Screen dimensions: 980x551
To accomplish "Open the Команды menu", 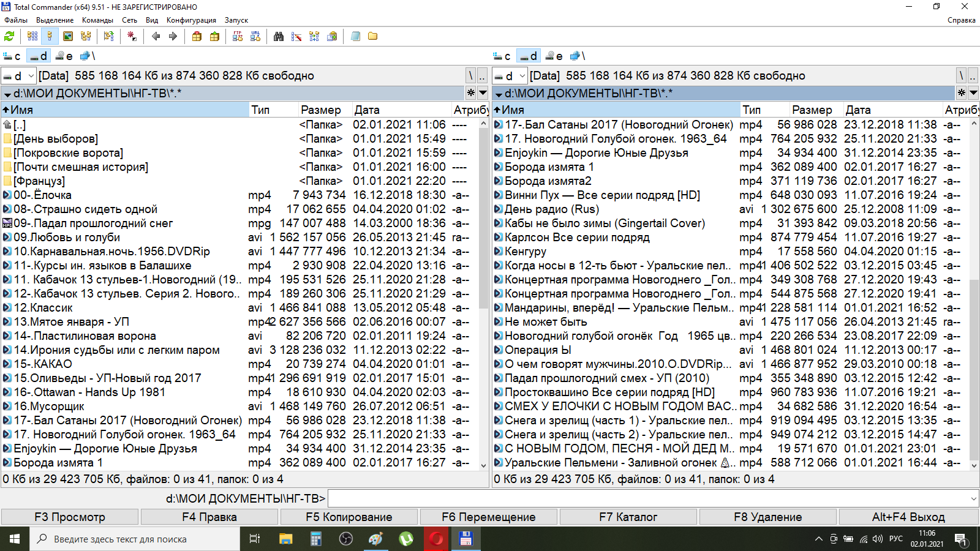I will coord(97,20).
